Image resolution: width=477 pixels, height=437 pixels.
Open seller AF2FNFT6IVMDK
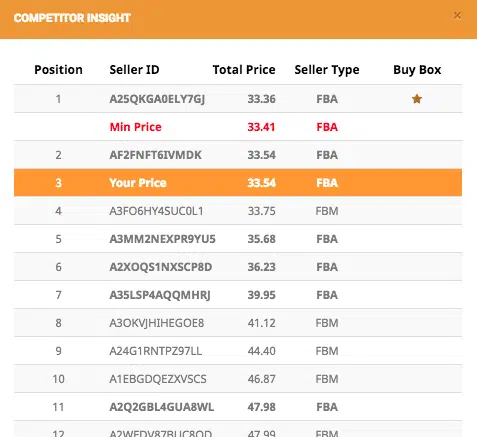coord(155,155)
